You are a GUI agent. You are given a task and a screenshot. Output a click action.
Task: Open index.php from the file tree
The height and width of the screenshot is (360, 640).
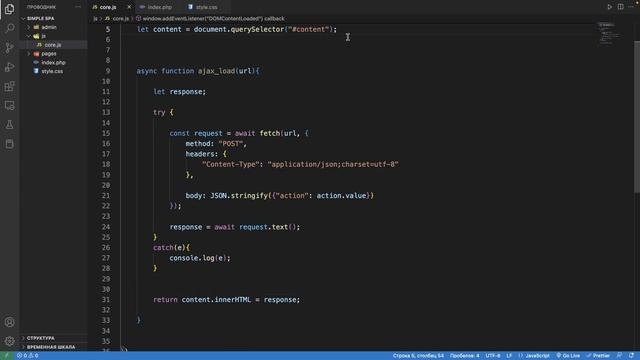[x=53, y=62]
